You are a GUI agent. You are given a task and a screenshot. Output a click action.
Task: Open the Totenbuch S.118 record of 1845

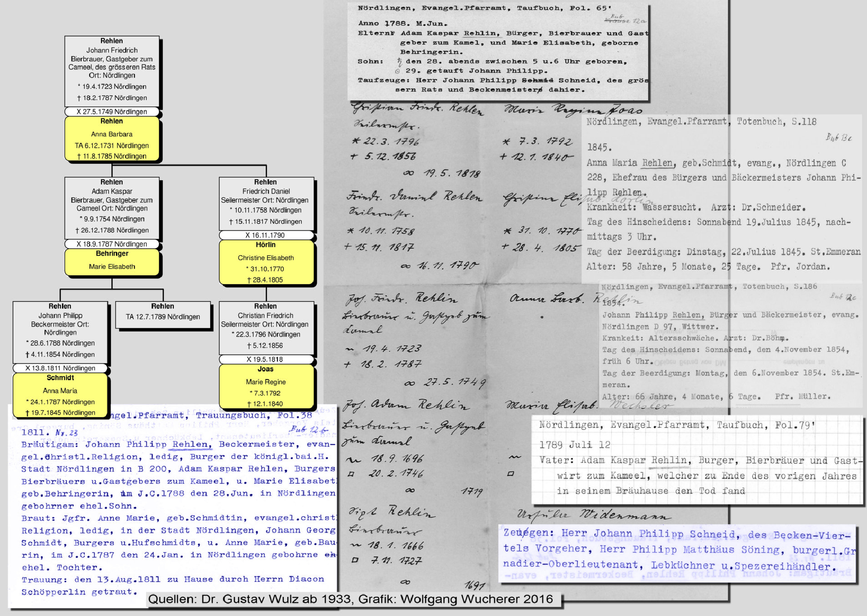[x=721, y=199]
